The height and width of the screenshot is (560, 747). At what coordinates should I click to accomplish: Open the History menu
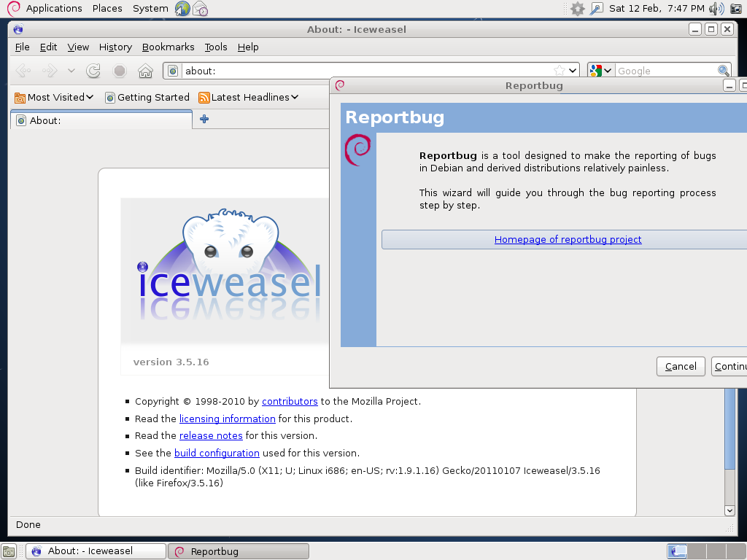(115, 47)
